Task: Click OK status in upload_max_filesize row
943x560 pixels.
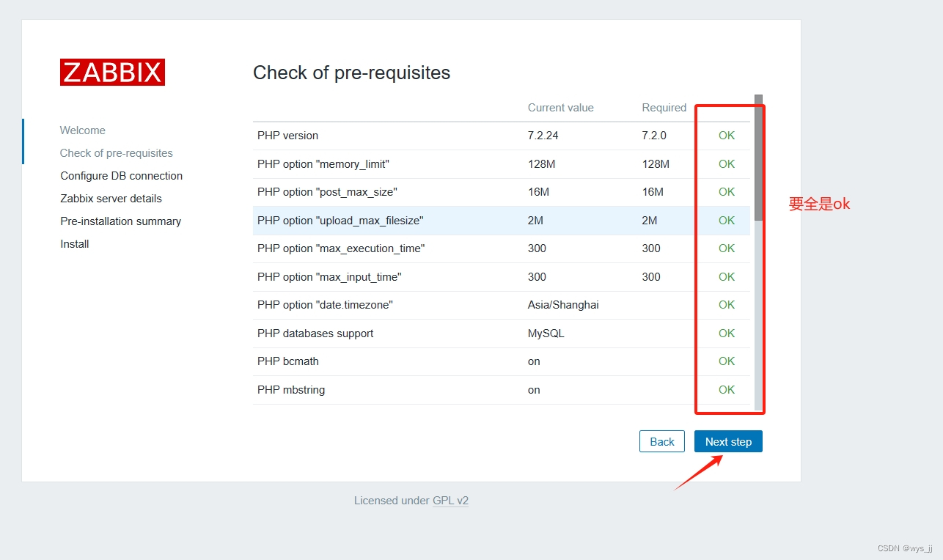Action: coord(727,221)
